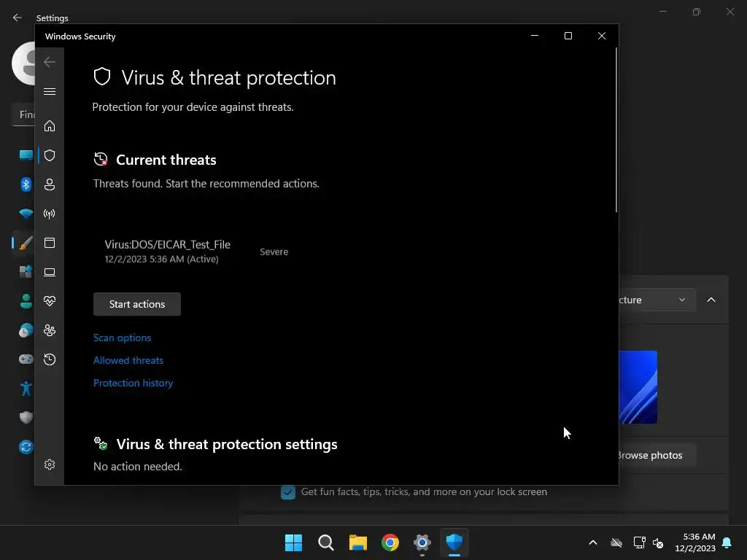Click the Current threats heading
747x560 pixels.
(166, 160)
